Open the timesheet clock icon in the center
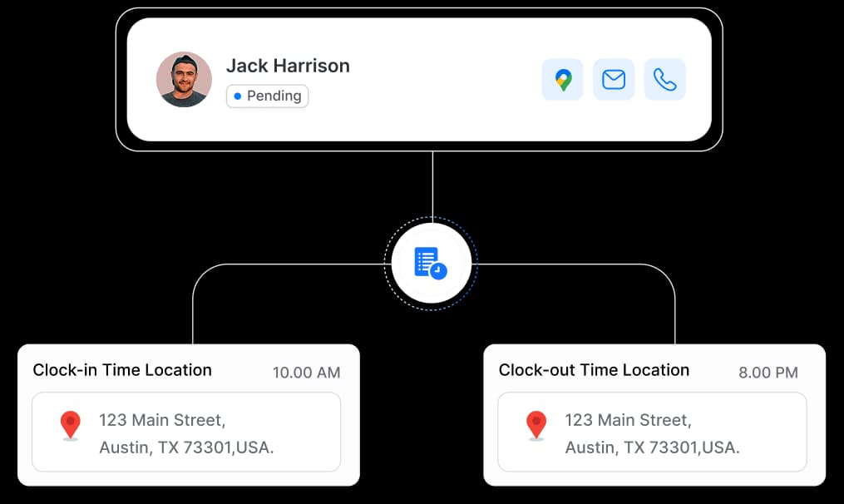 coord(431,264)
